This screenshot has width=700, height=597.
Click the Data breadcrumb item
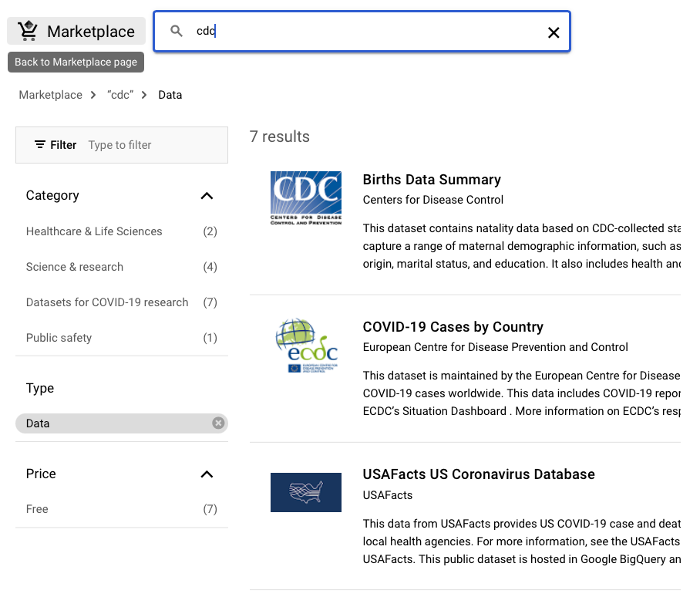(x=170, y=95)
